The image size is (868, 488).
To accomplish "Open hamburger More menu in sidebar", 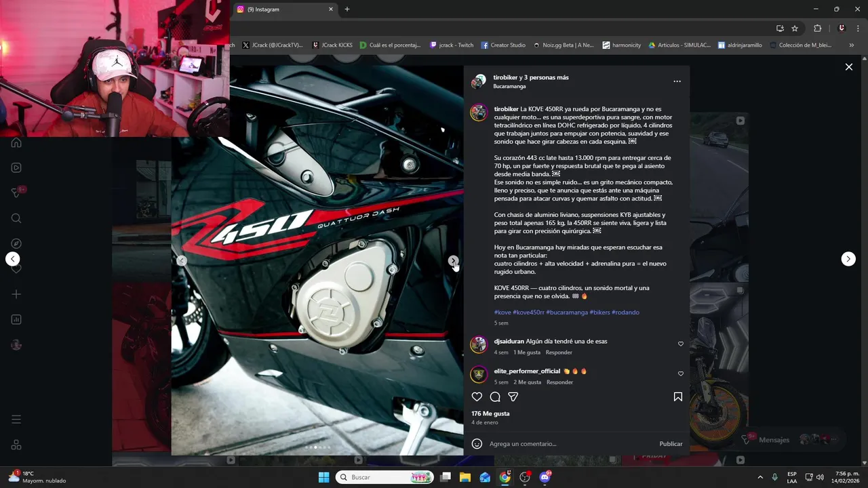I will (x=16, y=420).
